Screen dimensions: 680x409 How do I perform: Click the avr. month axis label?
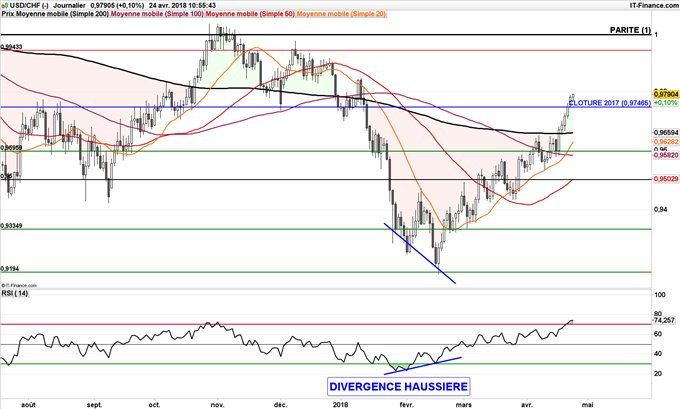[x=527, y=405]
